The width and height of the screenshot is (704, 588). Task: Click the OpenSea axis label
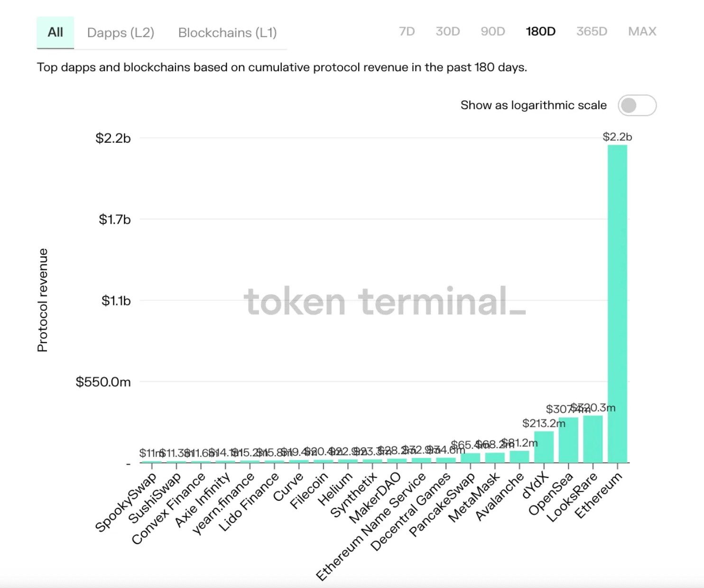(x=550, y=494)
